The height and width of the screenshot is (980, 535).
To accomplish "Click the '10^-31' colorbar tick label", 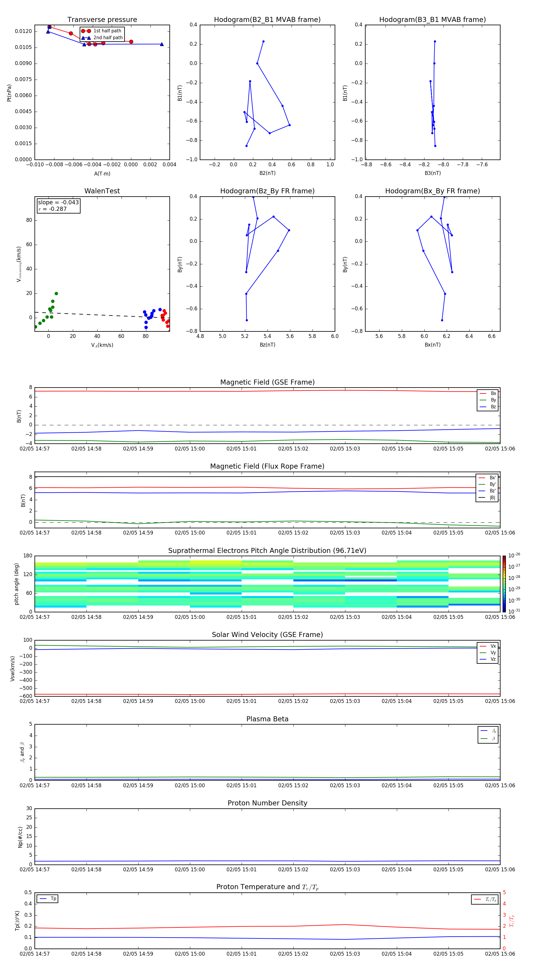I will 514,611.
